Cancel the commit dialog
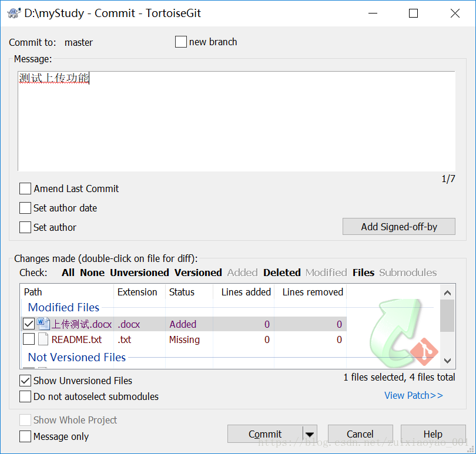Image resolution: width=476 pixels, height=454 pixels. (x=360, y=434)
